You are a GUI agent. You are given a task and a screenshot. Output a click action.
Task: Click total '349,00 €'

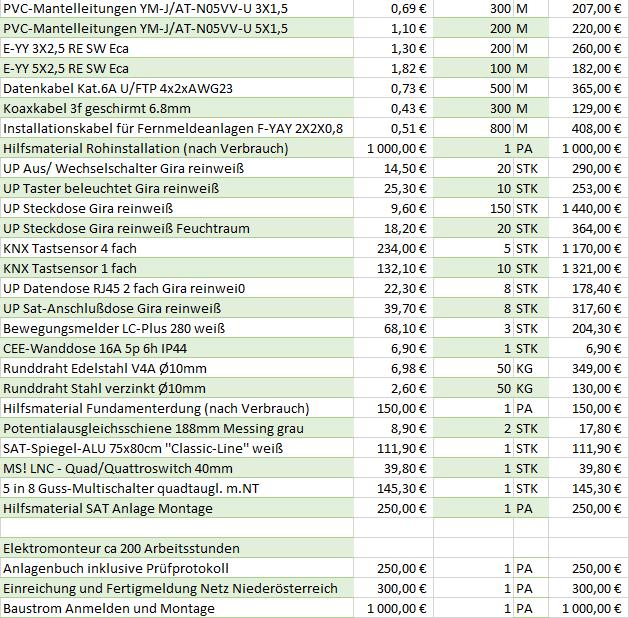pos(597,369)
